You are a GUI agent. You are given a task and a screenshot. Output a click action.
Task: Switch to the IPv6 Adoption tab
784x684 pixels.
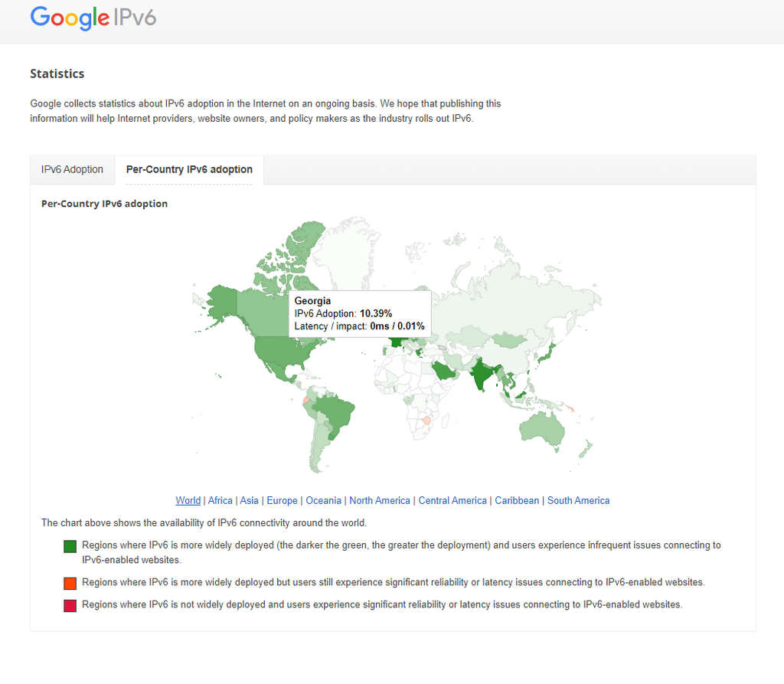[x=72, y=169]
